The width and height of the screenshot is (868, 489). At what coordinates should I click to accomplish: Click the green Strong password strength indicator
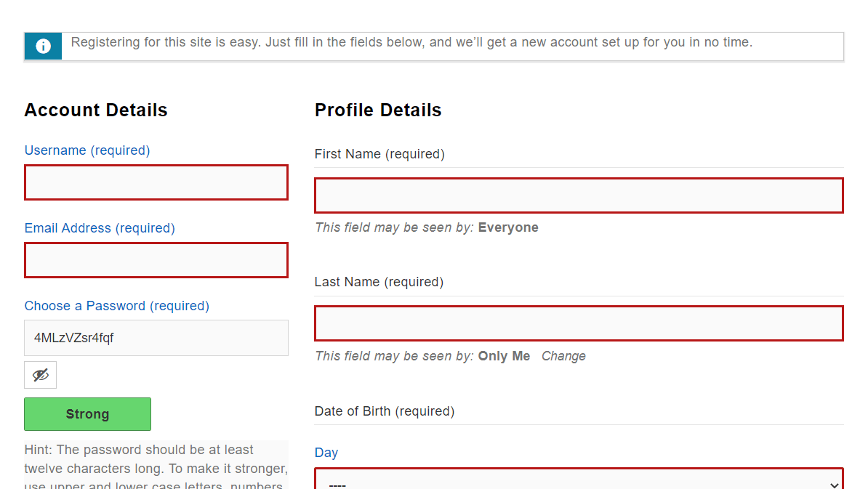point(87,414)
